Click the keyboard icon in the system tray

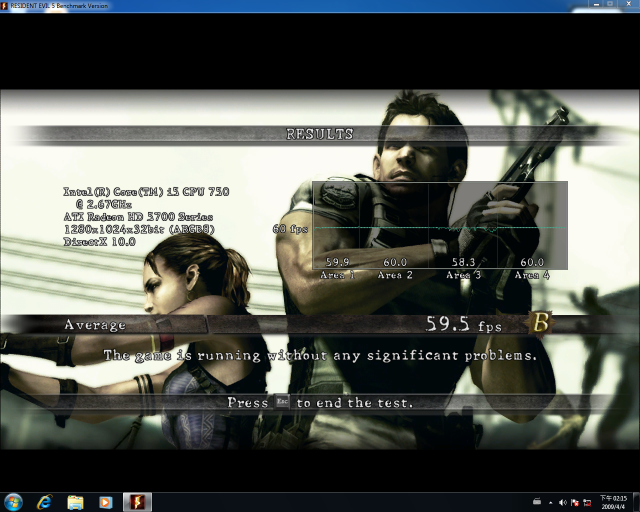(537, 502)
